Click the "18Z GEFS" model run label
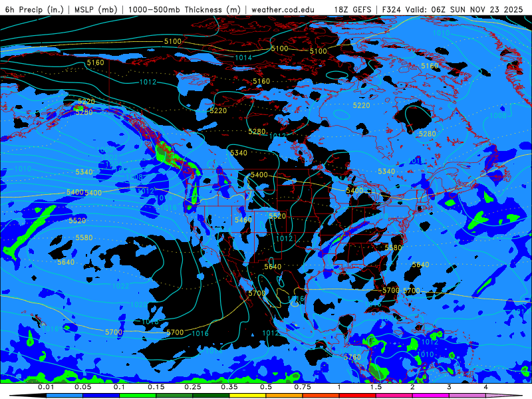532x399 pixels. coord(353,9)
